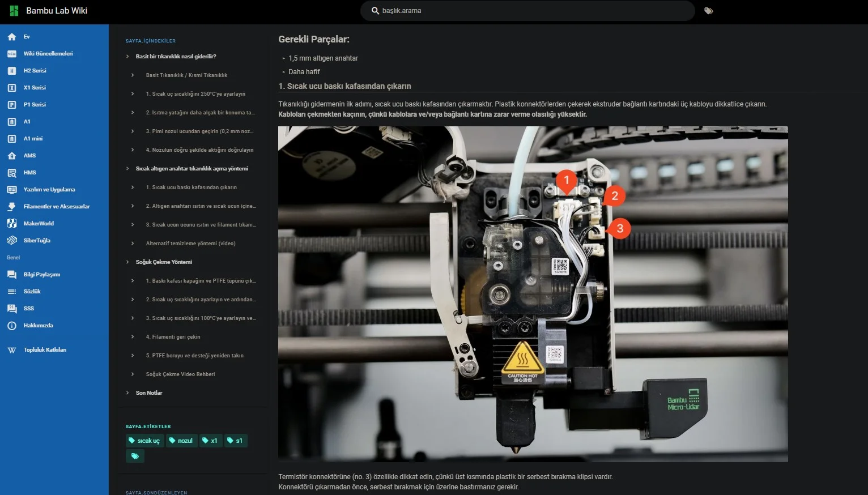Image resolution: width=868 pixels, height=495 pixels.
Task: Click the Yazılım ve Uygulama icon
Action: coord(12,190)
